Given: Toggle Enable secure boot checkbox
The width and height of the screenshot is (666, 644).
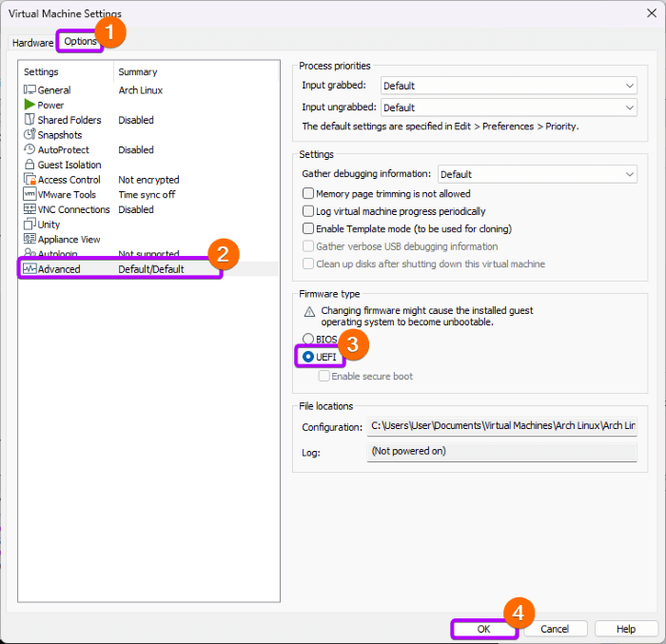Looking at the screenshot, I should [x=324, y=376].
